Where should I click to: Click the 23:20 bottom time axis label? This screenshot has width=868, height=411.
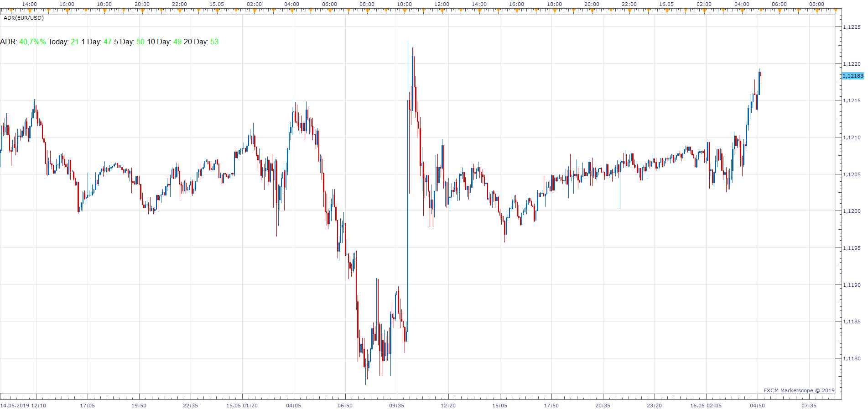pos(655,406)
